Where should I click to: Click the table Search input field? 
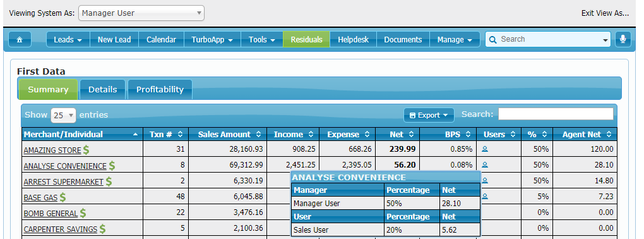[x=556, y=114]
